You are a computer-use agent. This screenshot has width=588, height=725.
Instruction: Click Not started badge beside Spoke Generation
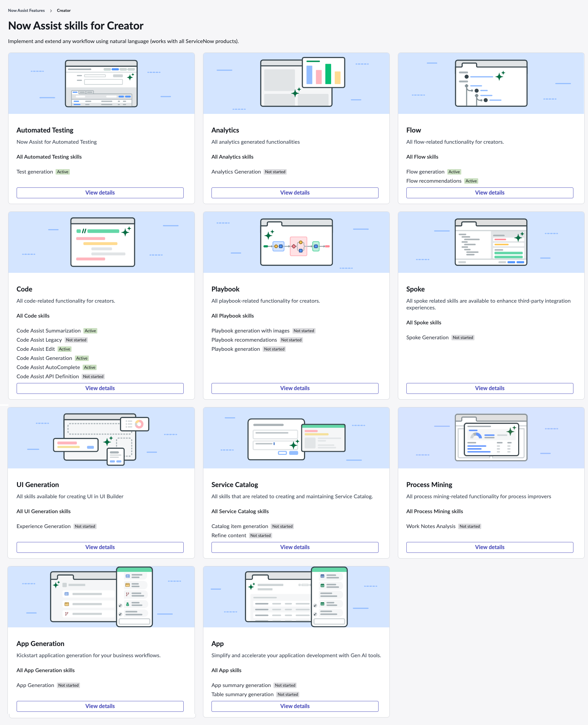click(x=463, y=338)
